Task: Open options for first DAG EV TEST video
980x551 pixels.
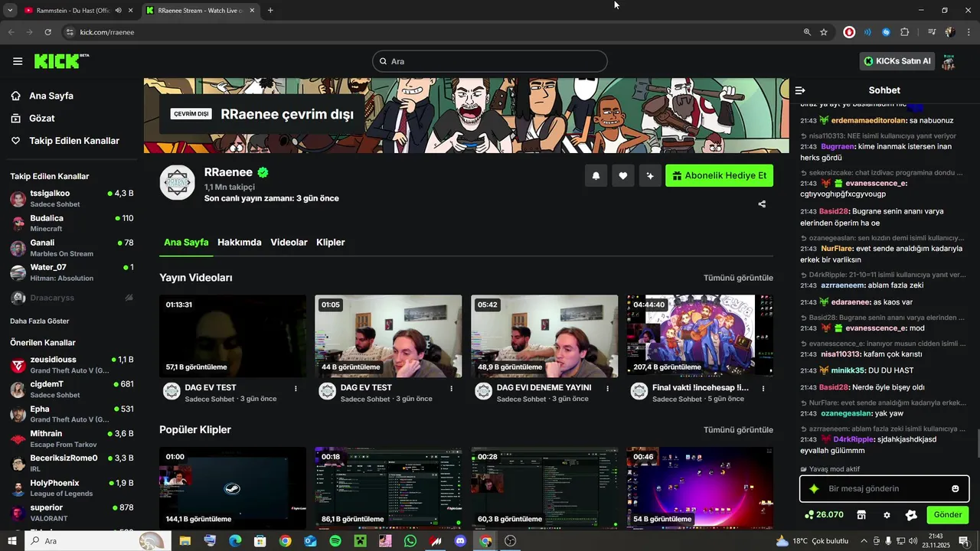Action: 296,389
